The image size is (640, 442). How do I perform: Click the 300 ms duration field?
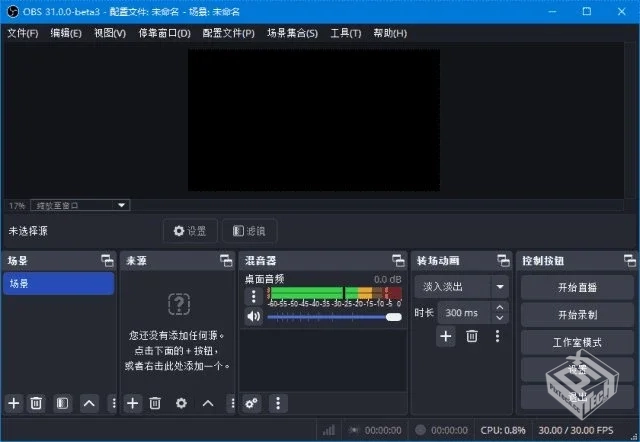(x=465, y=313)
